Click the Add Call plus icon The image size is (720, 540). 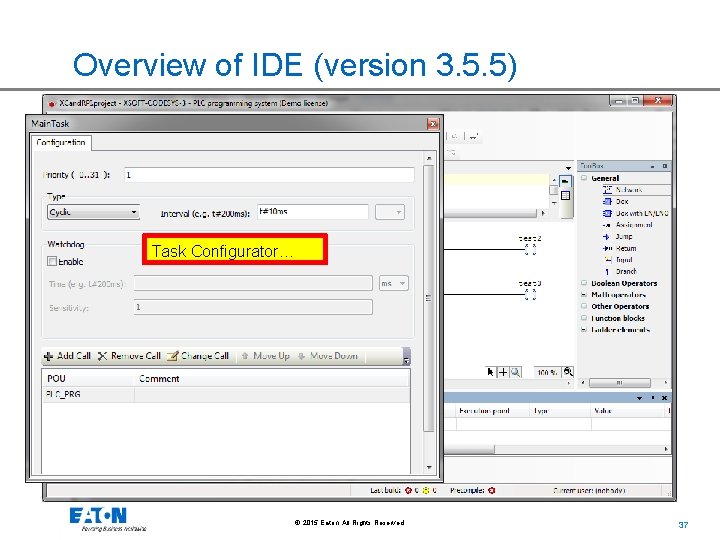(x=48, y=356)
